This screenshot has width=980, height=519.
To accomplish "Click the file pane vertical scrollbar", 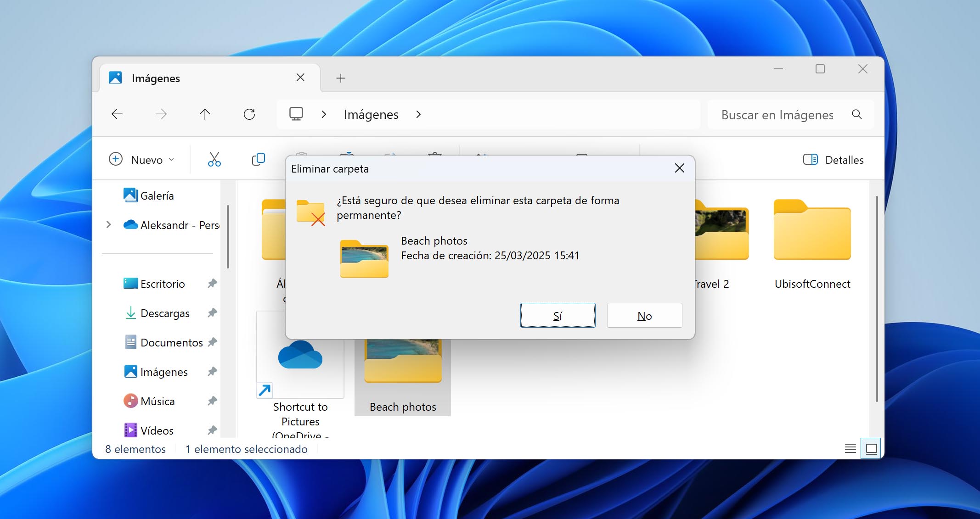I will 877,298.
